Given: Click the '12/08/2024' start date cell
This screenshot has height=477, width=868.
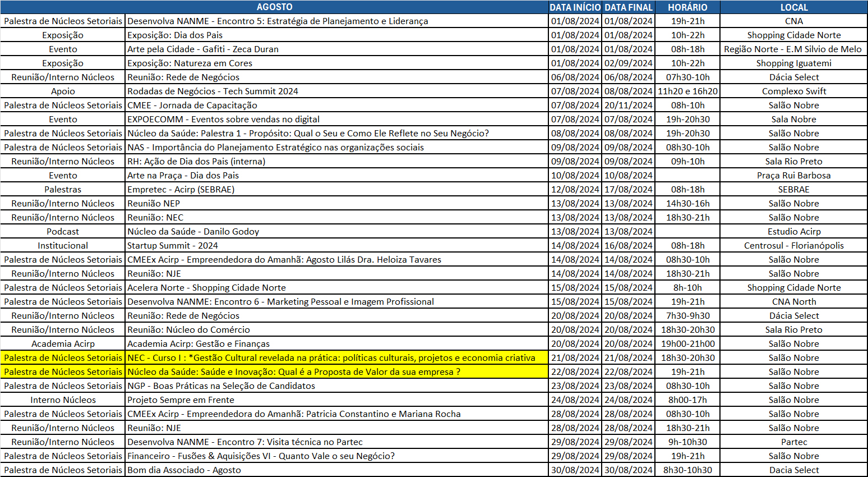Looking at the screenshot, I should pyautogui.click(x=575, y=189).
